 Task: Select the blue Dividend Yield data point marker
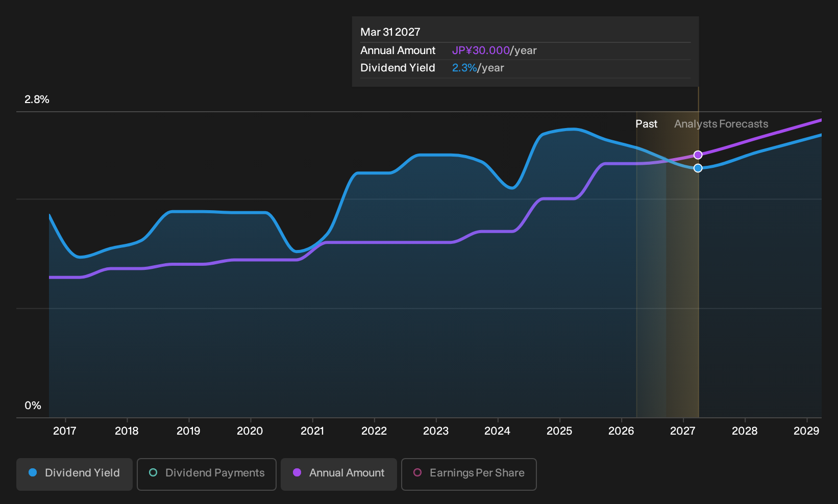[x=698, y=168]
